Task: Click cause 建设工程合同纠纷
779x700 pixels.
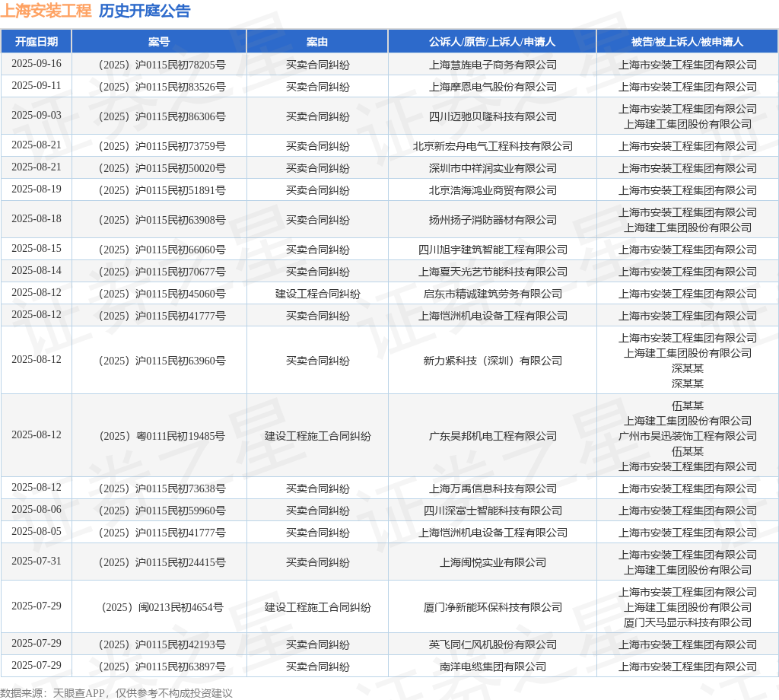Action: (317, 294)
